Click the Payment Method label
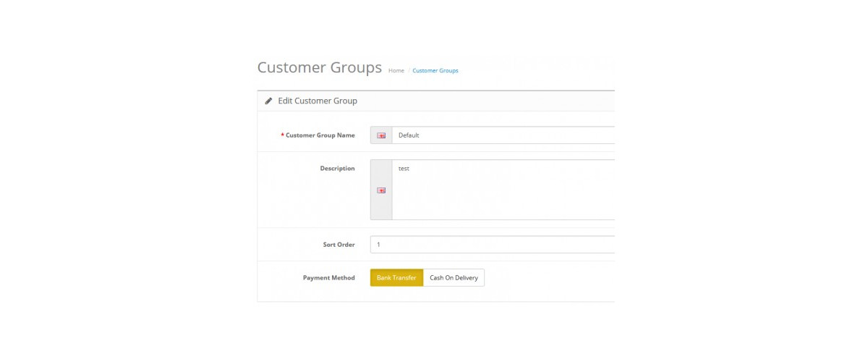 pyautogui.click(x=329, y=278)
